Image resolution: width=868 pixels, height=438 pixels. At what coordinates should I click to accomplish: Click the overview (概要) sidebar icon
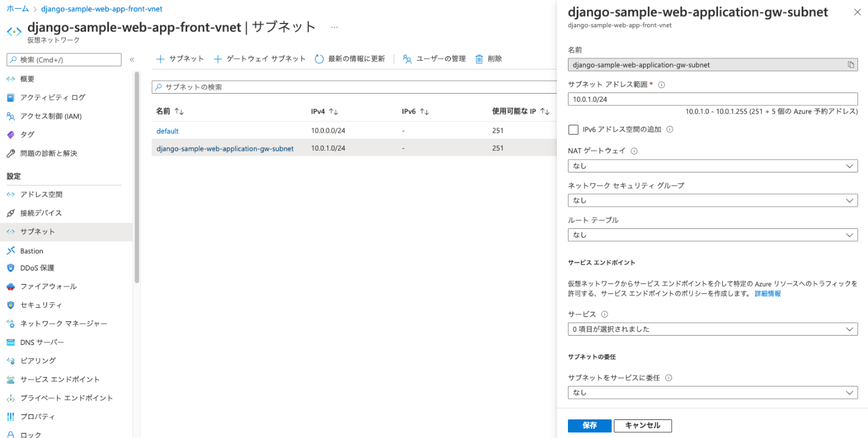pos(11,79)
